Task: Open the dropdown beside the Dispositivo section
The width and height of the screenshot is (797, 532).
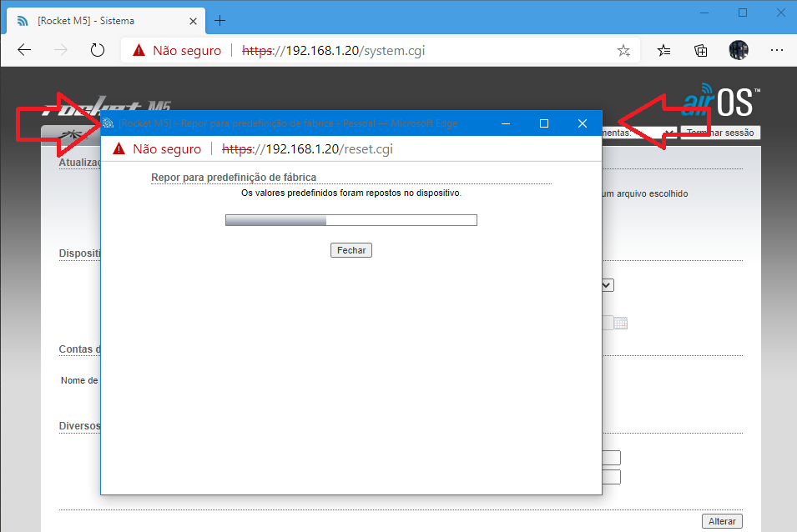Action: pyautogui.click(x=608, y=285)
